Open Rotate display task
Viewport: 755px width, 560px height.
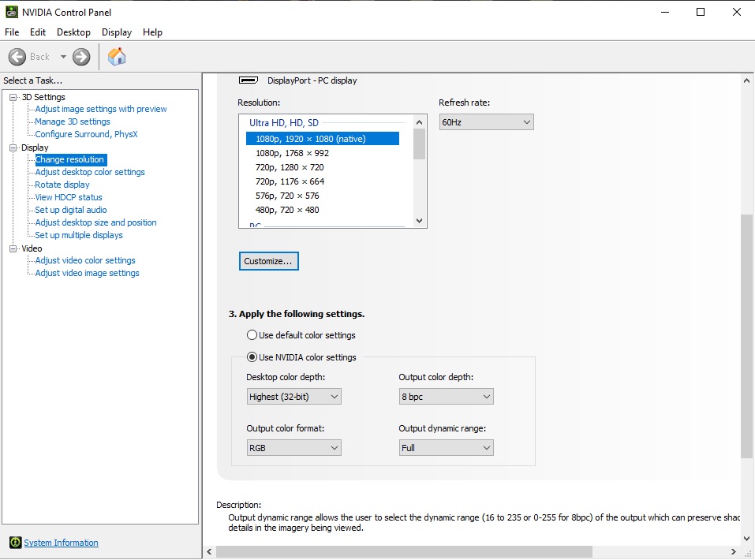62,185
